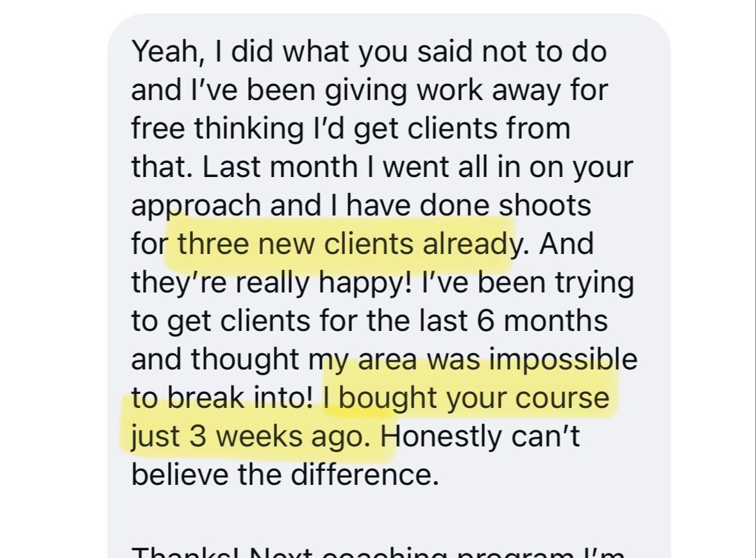Click the cut-off 'Thanks! Next coaching program' line
Image resolution: width=756 pixels, height=558 pixels.
[378, 553]
